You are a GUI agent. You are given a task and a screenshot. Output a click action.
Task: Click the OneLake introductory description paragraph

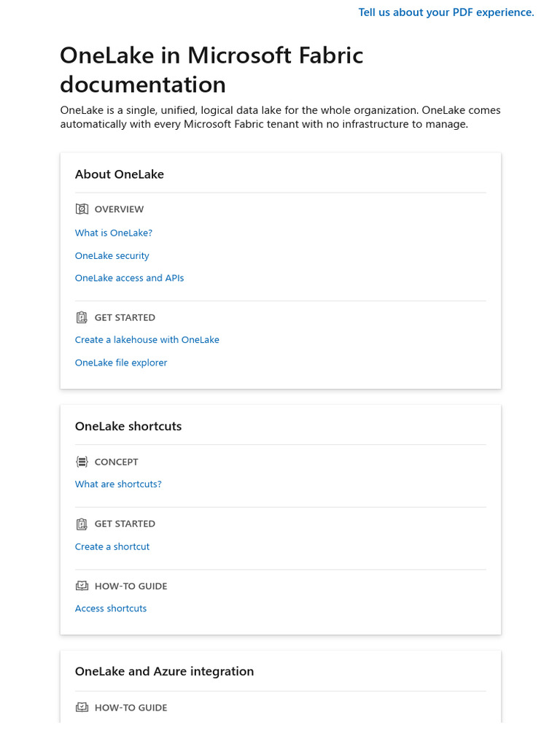[280, 117]
